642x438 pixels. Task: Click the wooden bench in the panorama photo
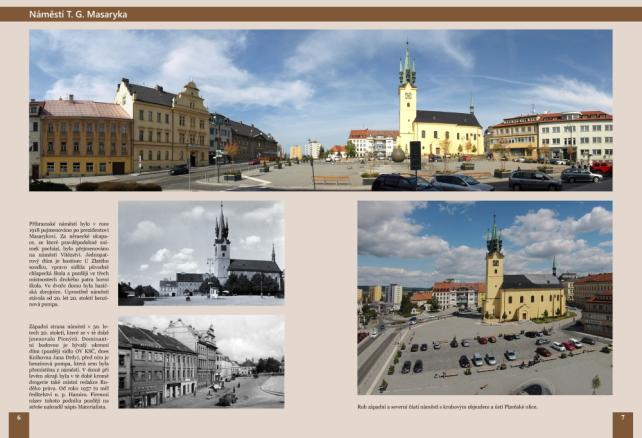click(x=332, y=180)
